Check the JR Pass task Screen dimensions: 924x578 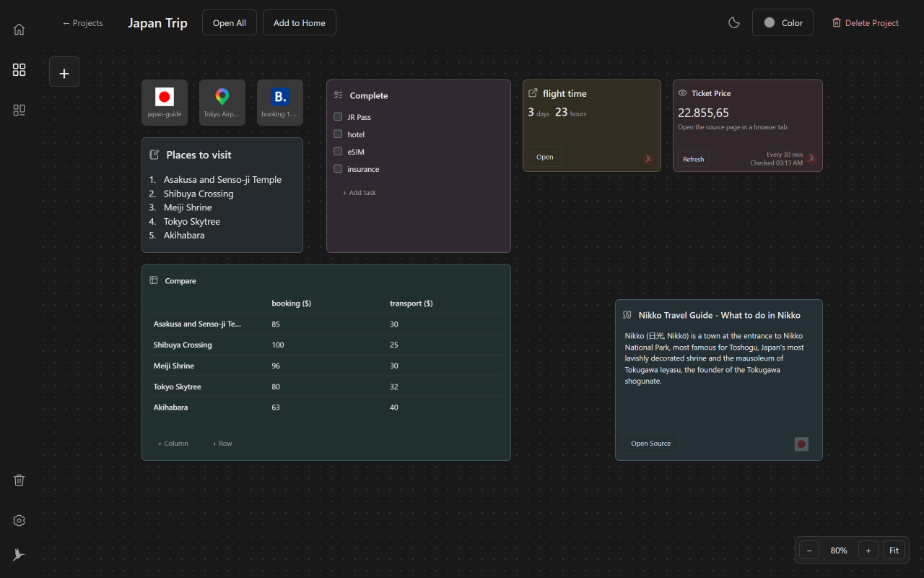(x=338, y=116)
